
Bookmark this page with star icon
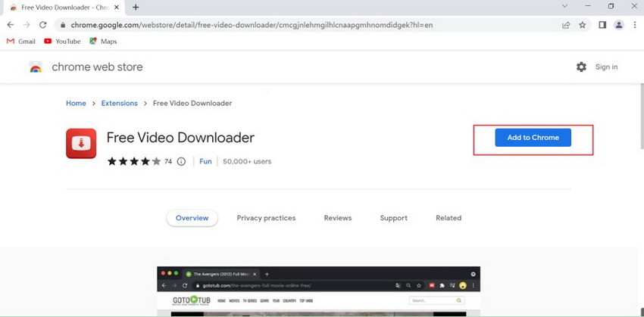(x=583, y=25)
